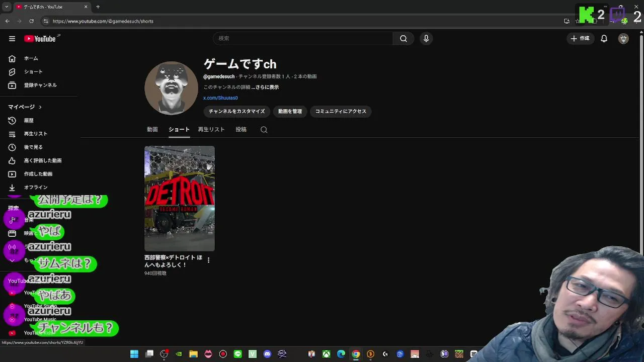Image resolution: width=644 pixels, height=362 pixels.
Task: Open オフライン downloads in sidebar
Action: pyautogui.click(x=36, y=188)
